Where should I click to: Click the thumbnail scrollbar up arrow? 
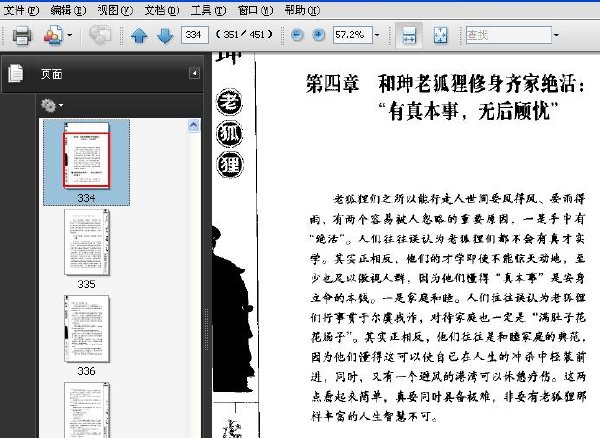click(194, 125)
